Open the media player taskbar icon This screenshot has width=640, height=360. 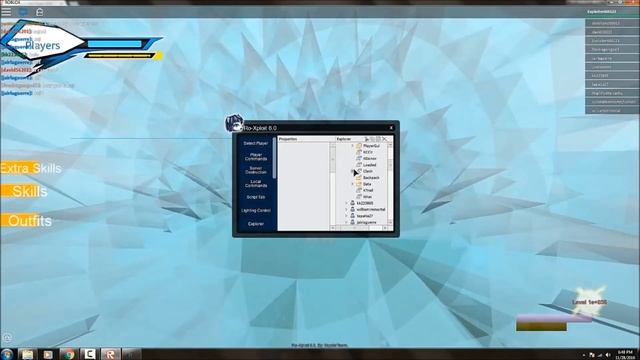click(48, 355)
